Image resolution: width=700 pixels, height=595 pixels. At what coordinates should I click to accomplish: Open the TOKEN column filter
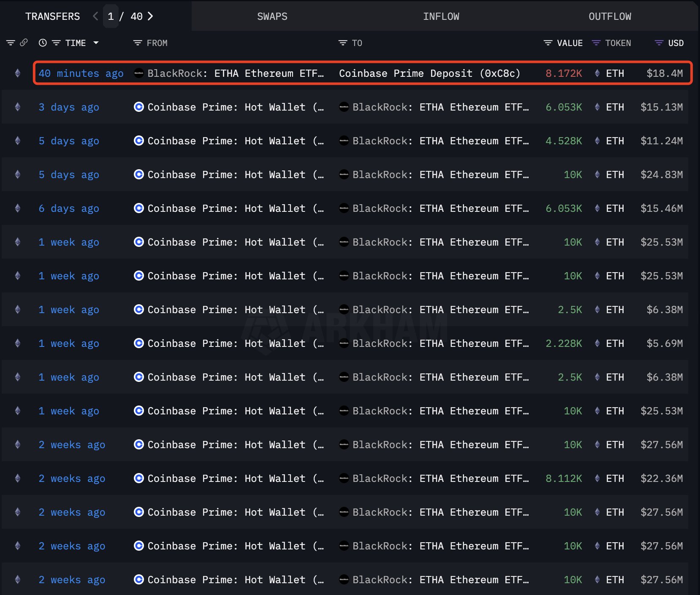(596, 43)
